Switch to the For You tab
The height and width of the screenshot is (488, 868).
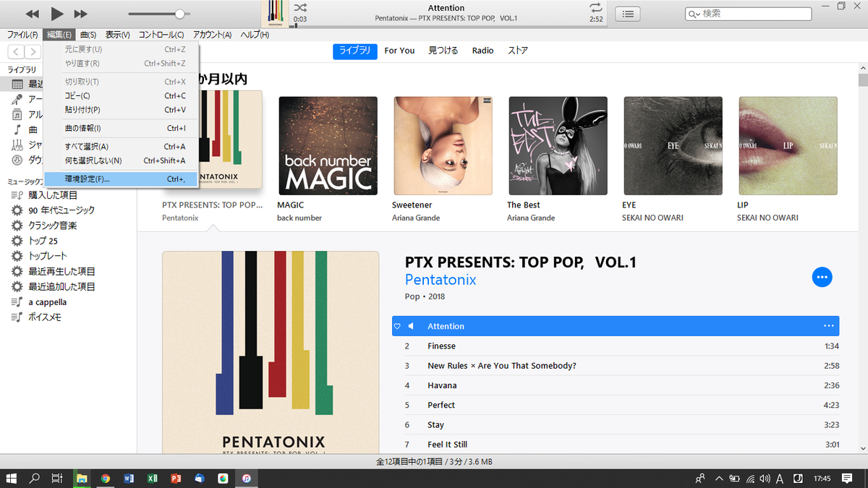pos(399,51)
